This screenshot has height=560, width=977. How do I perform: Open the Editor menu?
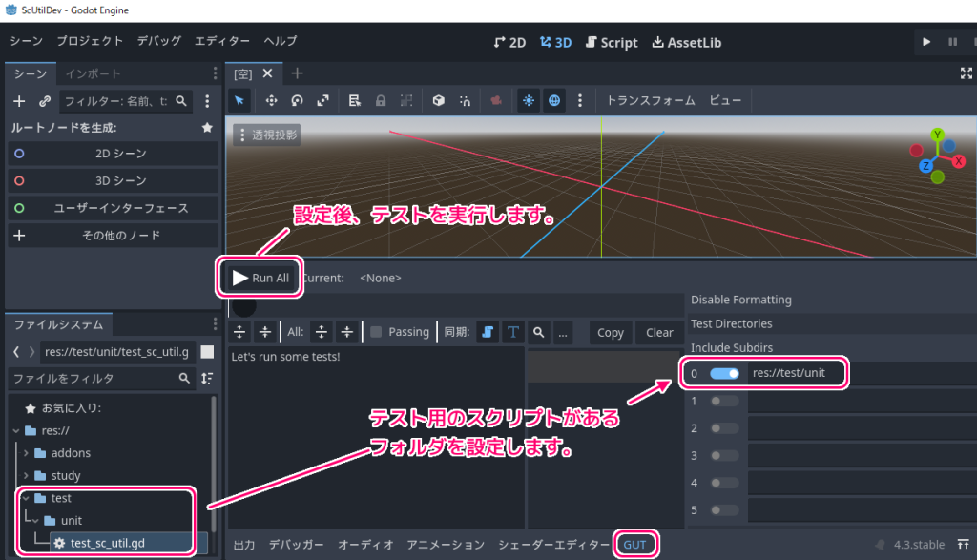coord(221,41)
